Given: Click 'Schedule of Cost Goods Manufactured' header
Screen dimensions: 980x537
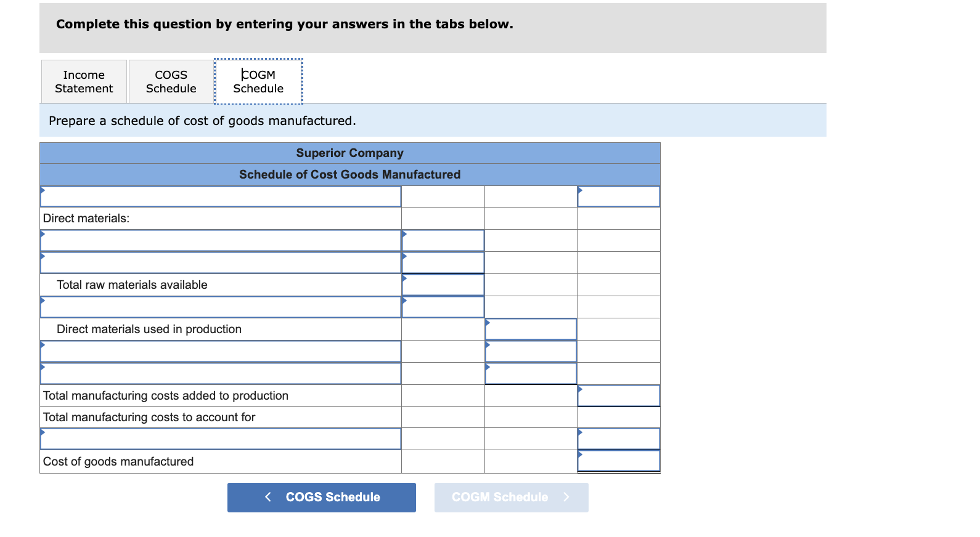Looking at the screenshot, I should point(350,174).
